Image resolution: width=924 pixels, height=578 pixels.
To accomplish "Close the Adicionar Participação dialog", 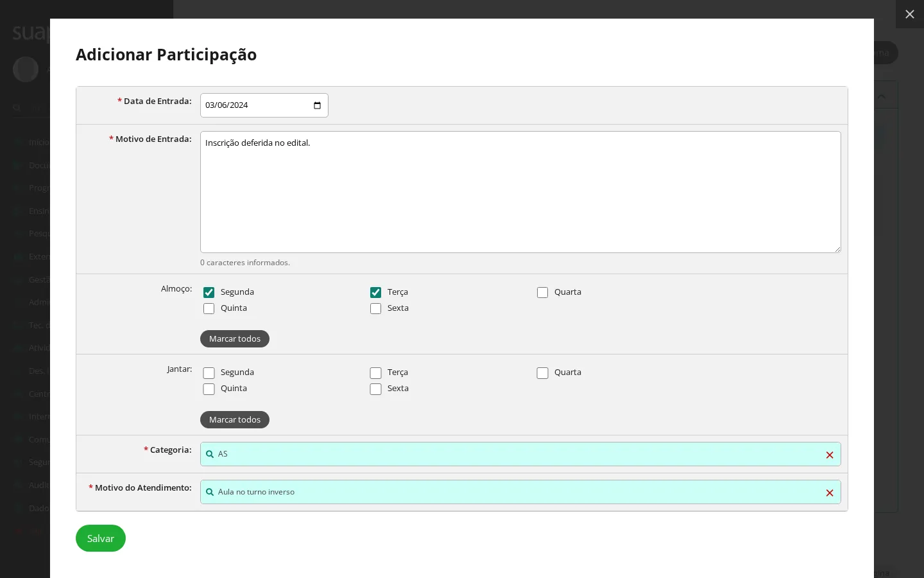I will coord(910,14).
